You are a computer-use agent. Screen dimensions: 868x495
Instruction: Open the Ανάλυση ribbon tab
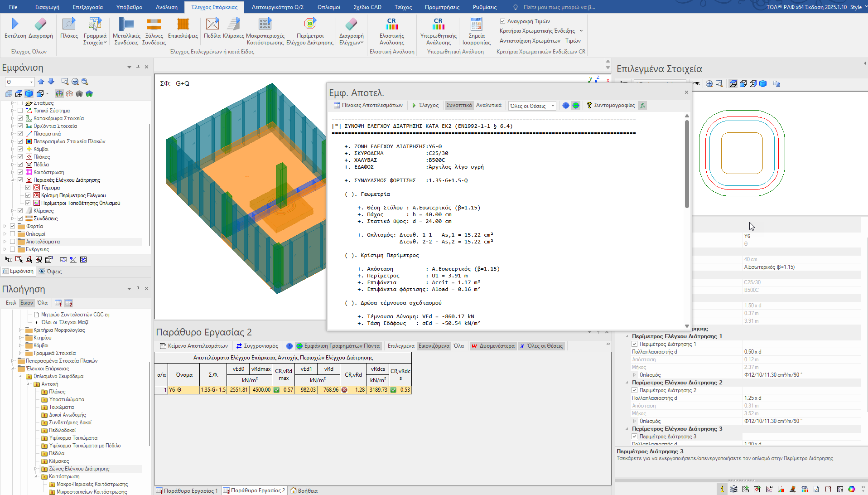(x=166, y=7)
